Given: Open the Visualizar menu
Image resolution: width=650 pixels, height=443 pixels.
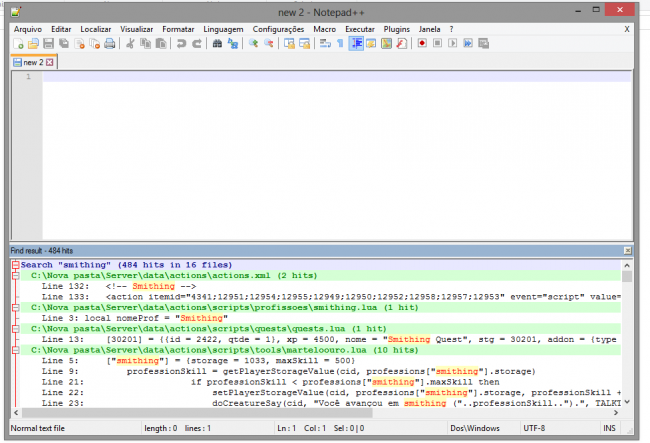Looking at the screenshot, I should [136, 29].
